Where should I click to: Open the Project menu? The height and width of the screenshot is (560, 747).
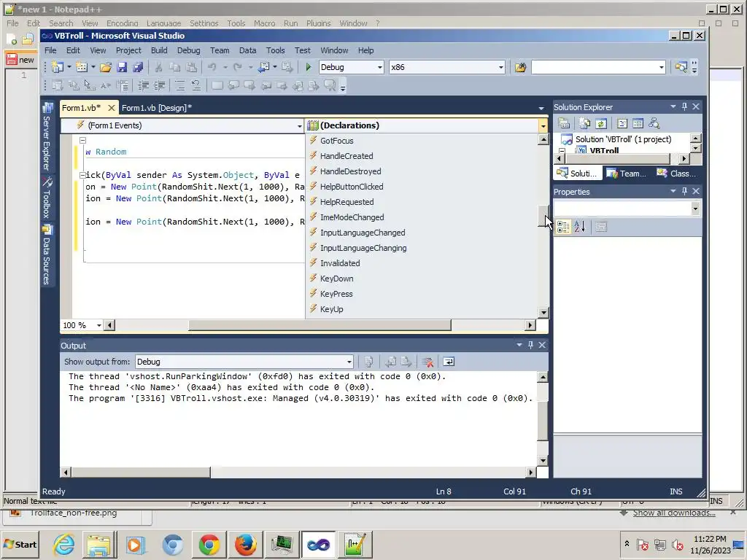click(128, 50)
